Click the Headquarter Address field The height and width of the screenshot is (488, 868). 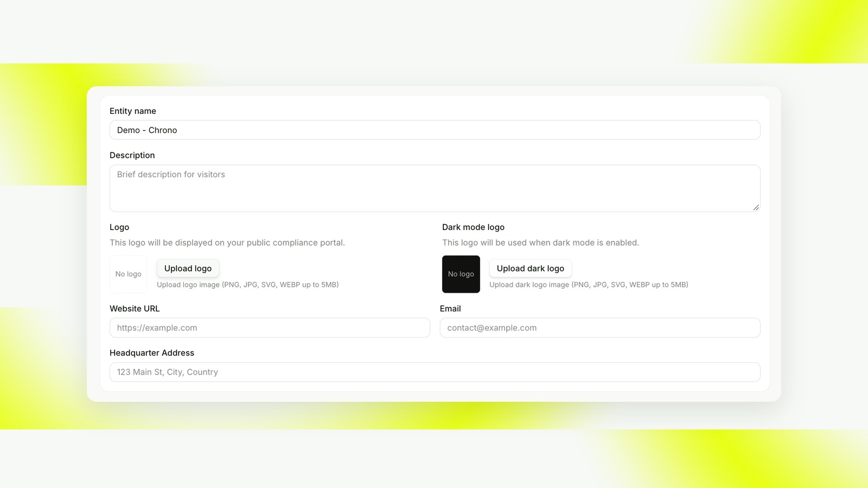tap(435, 372)
